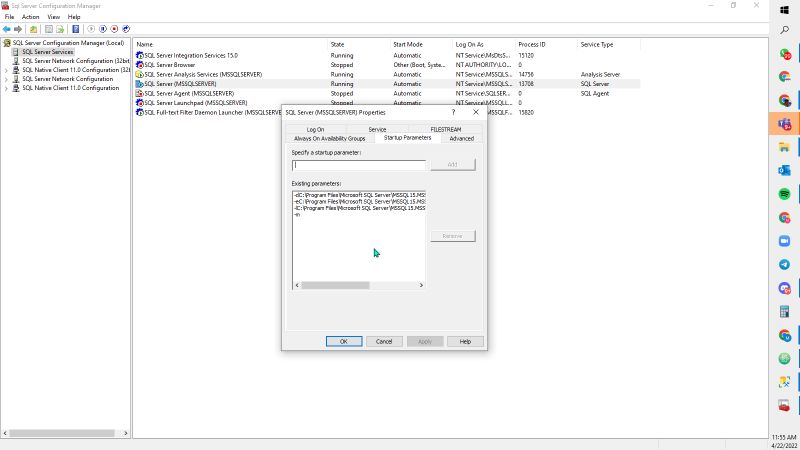Select SQL Server Services in the tree
Screen dimensions: 800x450
click(x=47, y=52)
